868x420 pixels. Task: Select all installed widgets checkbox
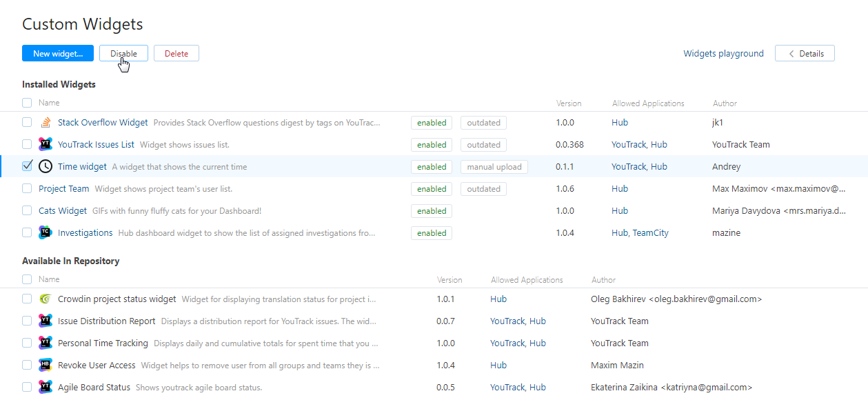pos(27,103)
